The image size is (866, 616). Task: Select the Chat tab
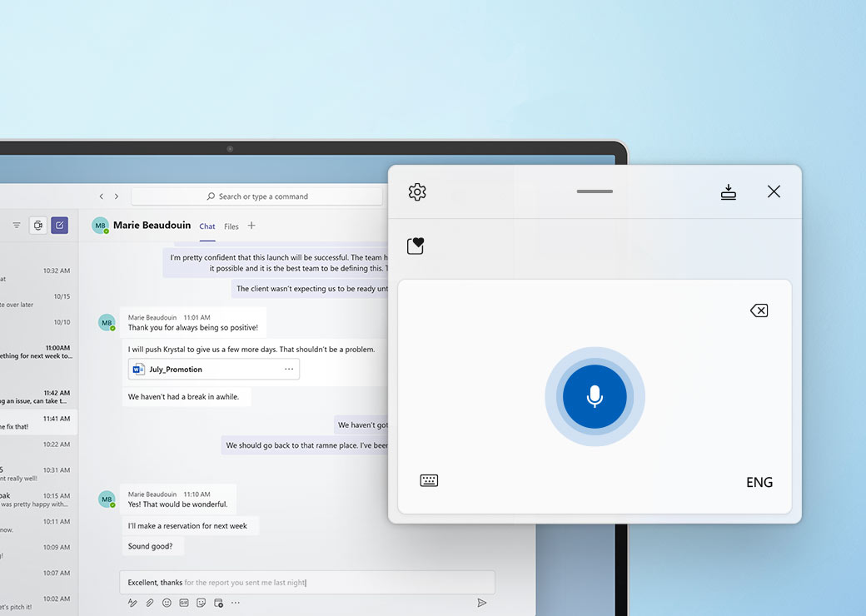(x=207, y=226)
